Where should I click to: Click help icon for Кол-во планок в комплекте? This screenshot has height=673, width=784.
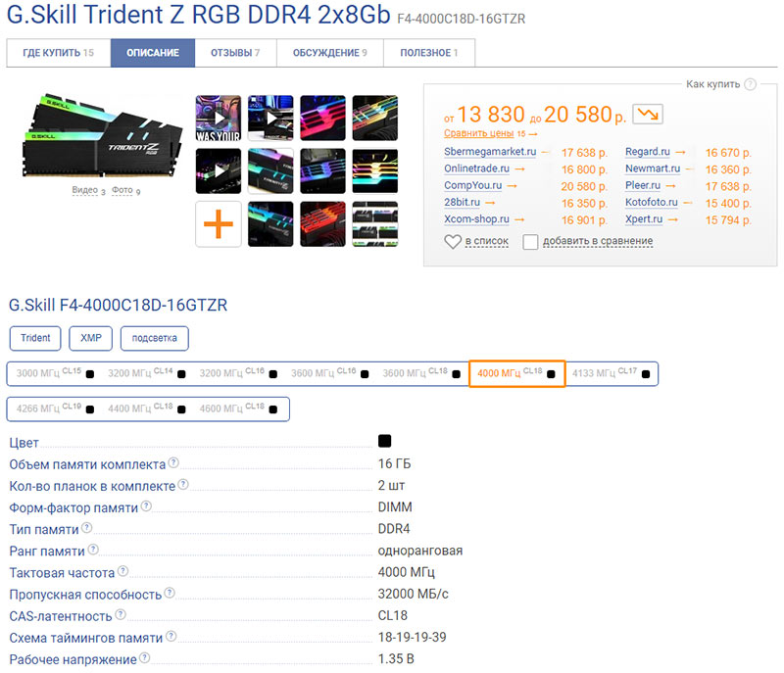pyautogui.click(x=183, y=484)
